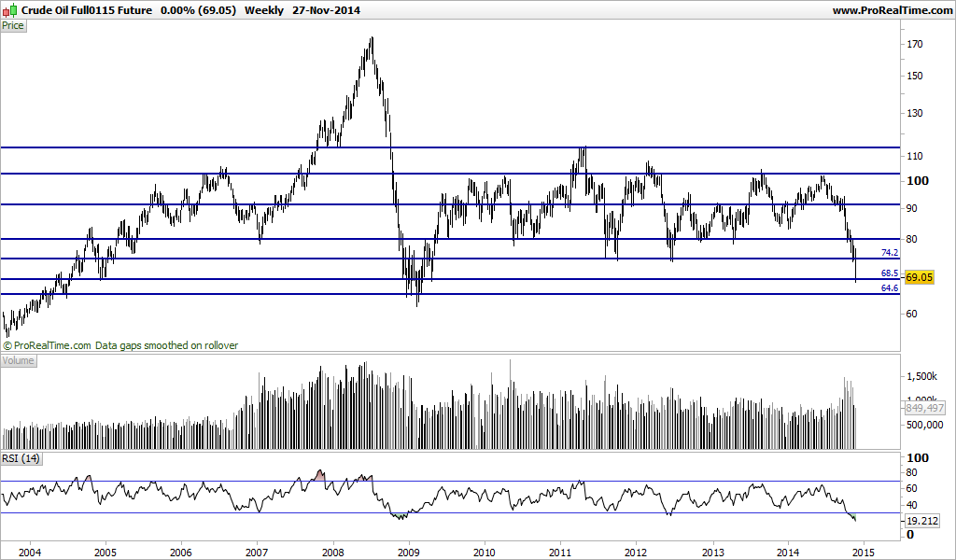956x560 pixels.
Task: Click the 2005 label on time axis
Action: pyautogui.click(x=105, y=553)
